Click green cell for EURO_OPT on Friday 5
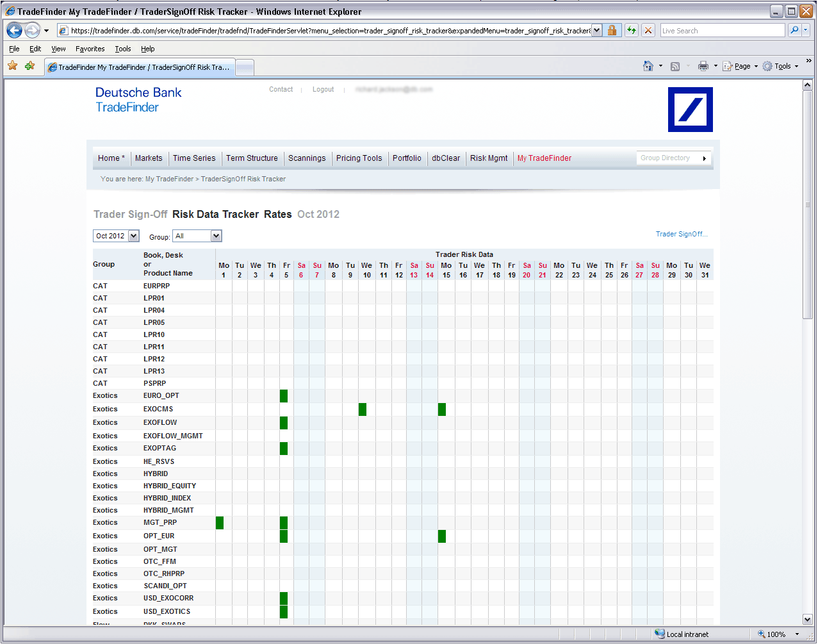 (x=284, y=396)
